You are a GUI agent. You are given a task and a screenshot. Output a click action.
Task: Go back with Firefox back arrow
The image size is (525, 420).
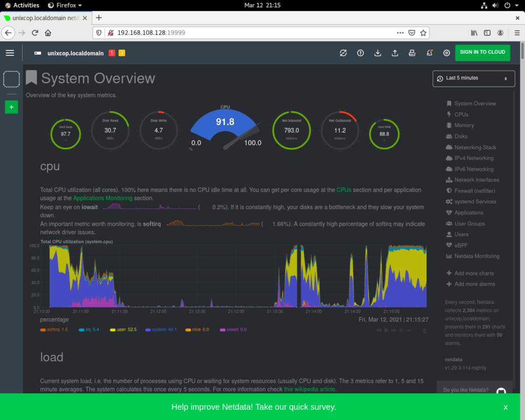tap(8, 33)
